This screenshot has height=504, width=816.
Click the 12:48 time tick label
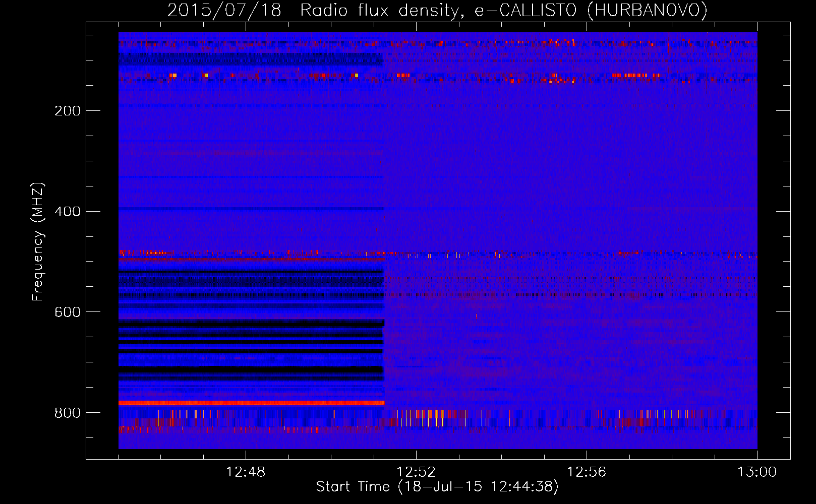[246, 472]
